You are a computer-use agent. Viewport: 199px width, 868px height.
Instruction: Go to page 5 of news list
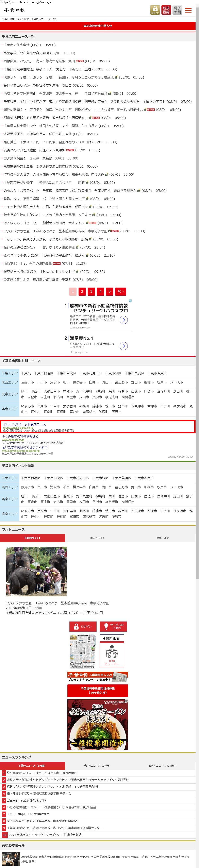coord(109,291)
